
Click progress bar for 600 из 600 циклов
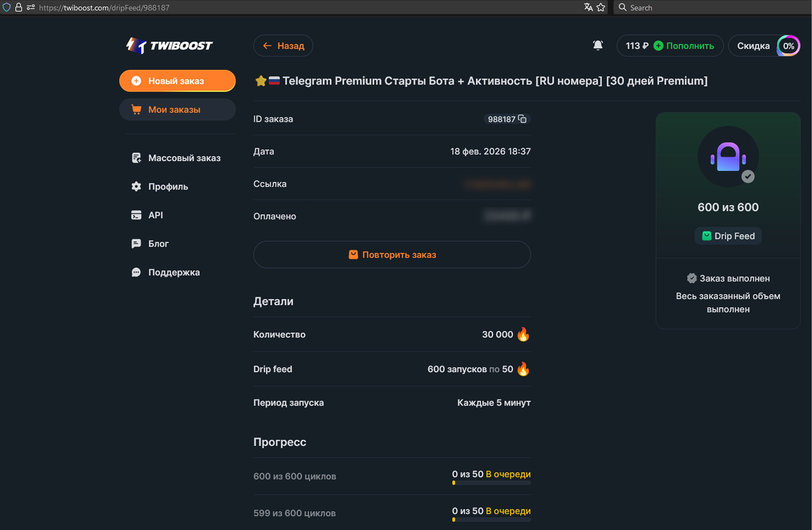[x=491, y=483]
